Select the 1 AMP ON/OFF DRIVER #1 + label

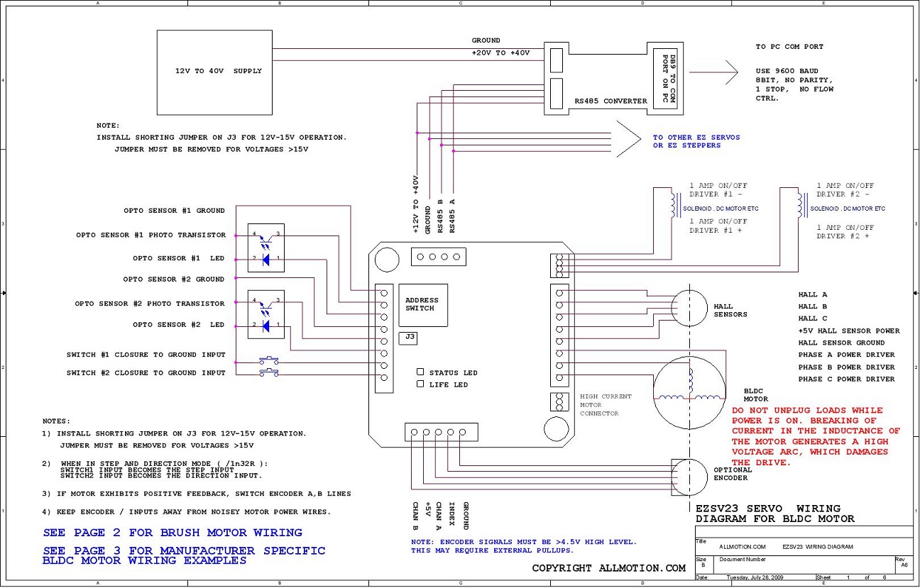tap(718, 226)
